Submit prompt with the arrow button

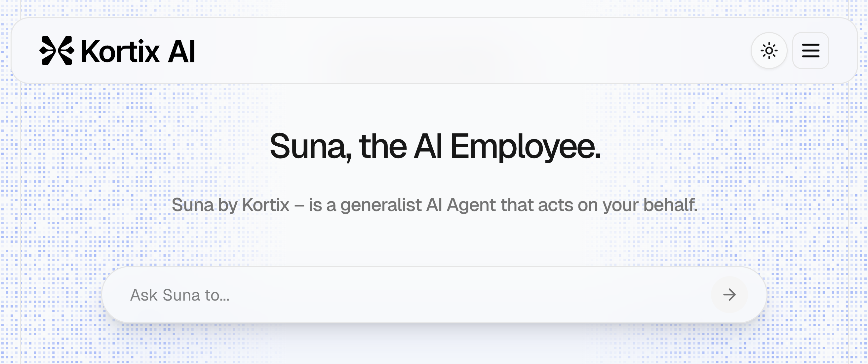[730, 295]
